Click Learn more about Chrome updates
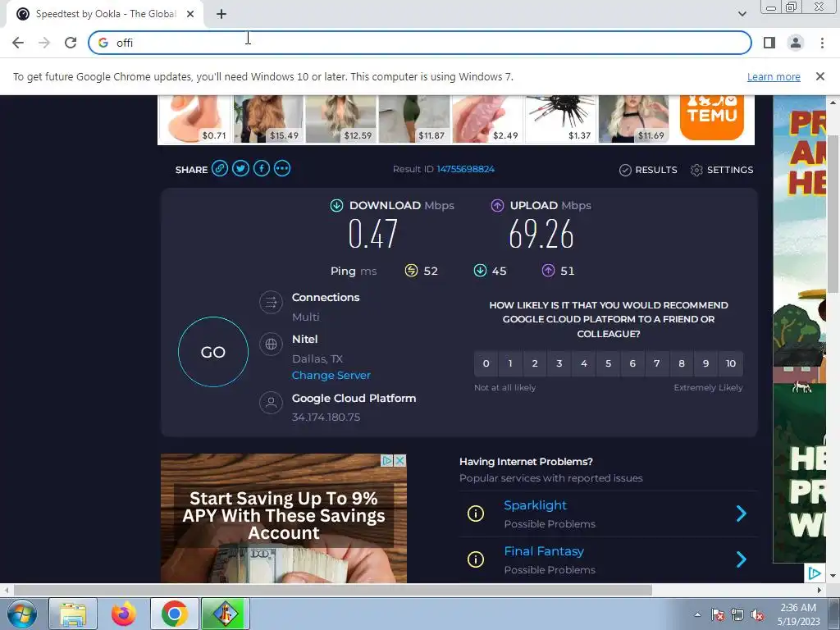This screenshot has width=840, height=630. (x=774, y=76)
